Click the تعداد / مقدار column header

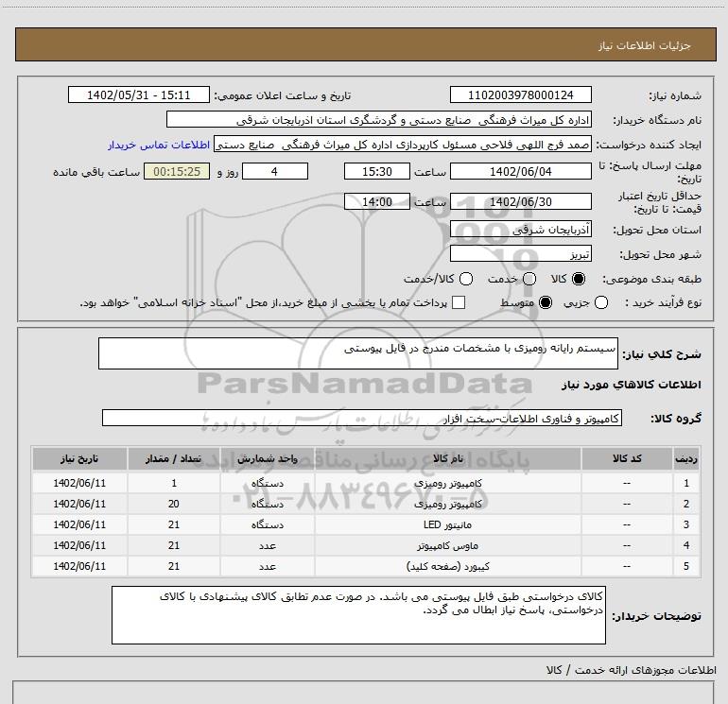tap(174, 459)
